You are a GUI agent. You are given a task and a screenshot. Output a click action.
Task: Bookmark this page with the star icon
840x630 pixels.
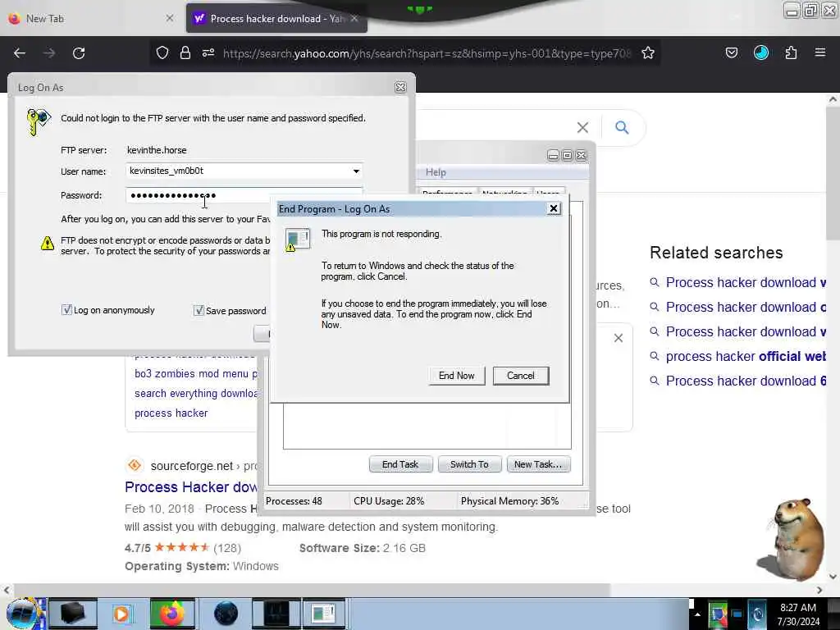pyautogui.click(x=648, y=52)
